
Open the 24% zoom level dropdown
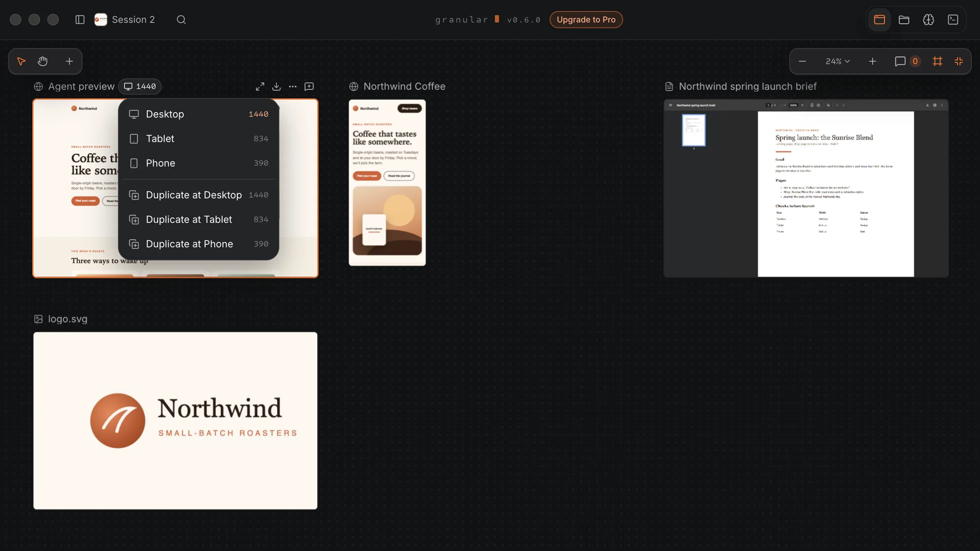click(837, 61)
